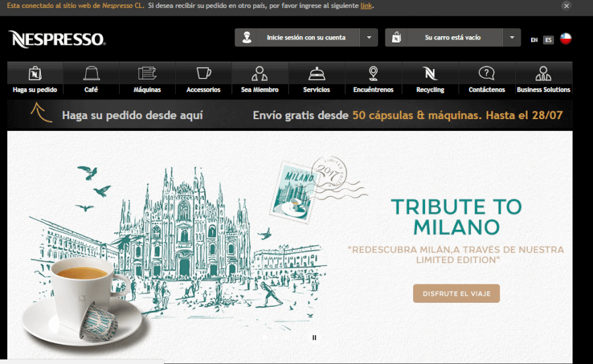The image size is (593, 364).
Task: Click the TRIBUTE TO MILANO heading
Action: pos(457,217)
